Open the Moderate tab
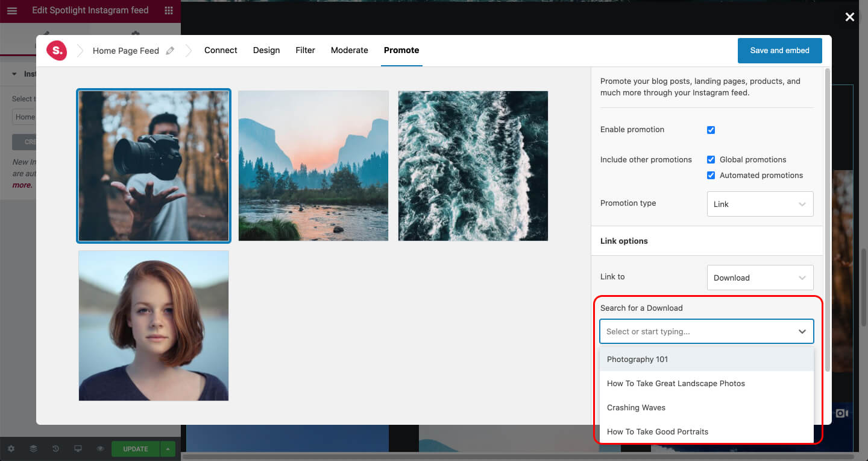Image resolution: width=868 pixels, height=461 pixels. 350,50
